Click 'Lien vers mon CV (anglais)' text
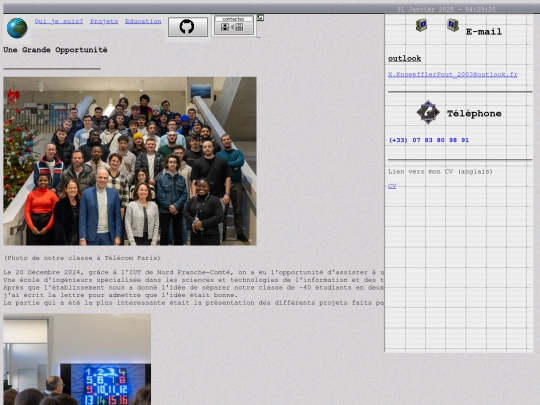The width and height of the screenshot is (540, 405). point(440,172)
